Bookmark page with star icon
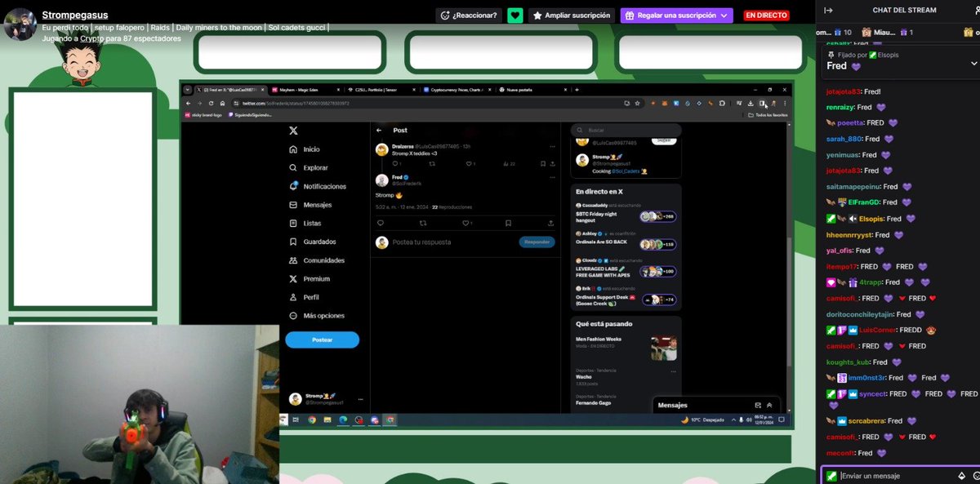The image size is (980, 484). (639, 104)
